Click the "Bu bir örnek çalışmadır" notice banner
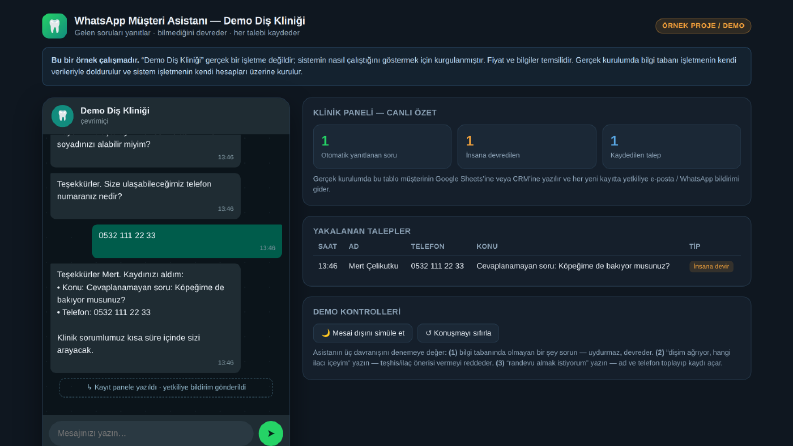 [x=396, y=66]
